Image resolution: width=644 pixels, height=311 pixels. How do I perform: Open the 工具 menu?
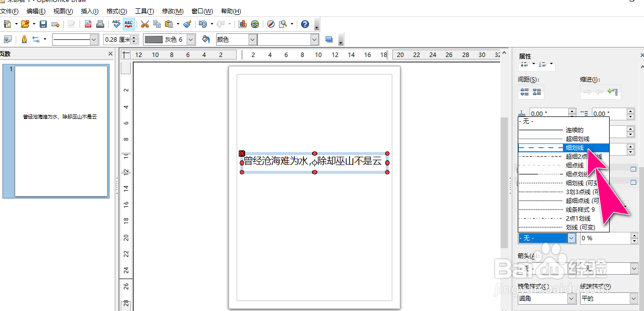point(144,11)
